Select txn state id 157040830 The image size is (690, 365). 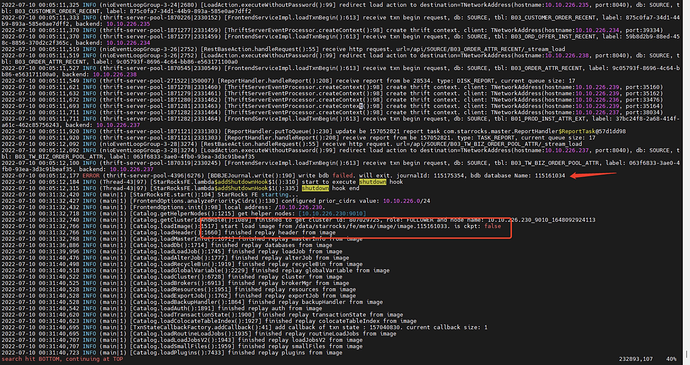coord(386,327)
